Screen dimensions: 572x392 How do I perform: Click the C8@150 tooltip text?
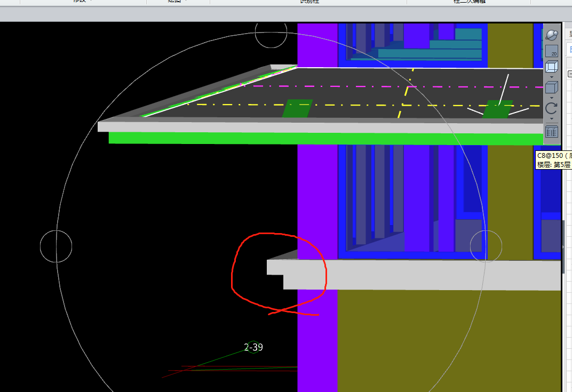[554, 155]
